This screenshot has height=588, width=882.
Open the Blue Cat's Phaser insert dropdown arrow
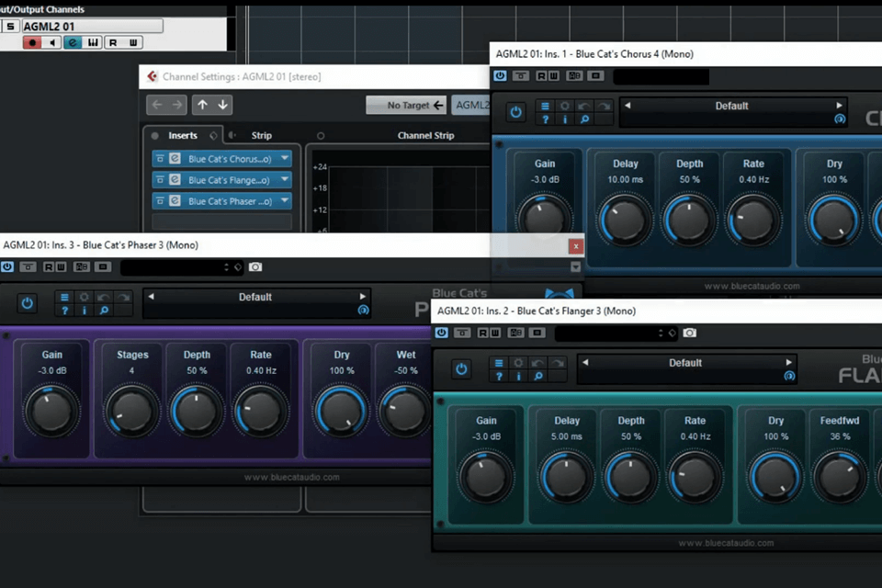[x=284, y=201]
